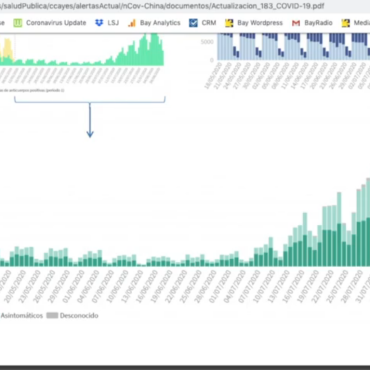The width and height of the screenshot is (370, 370).
Task: Click the blue stacked bar chart thumbnail
Action: (294, 47)
